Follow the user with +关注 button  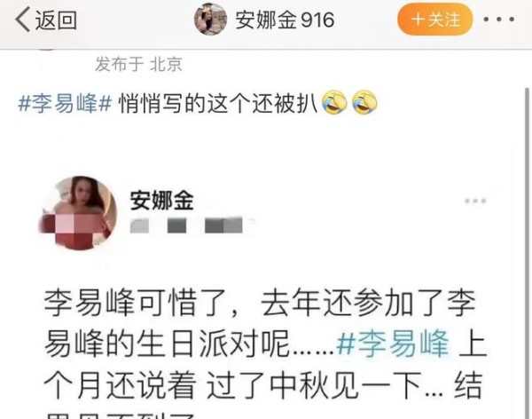click(435, 20)
